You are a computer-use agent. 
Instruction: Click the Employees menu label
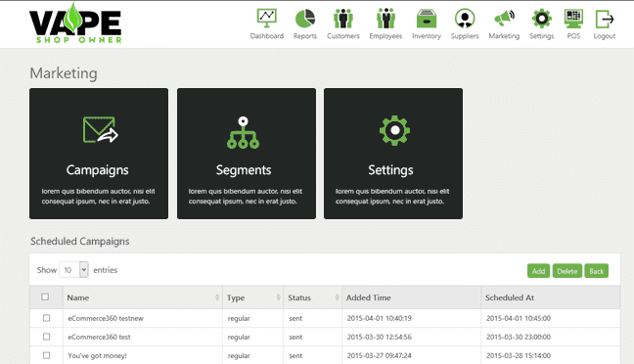pyautogui.click(x=385, y=36)
